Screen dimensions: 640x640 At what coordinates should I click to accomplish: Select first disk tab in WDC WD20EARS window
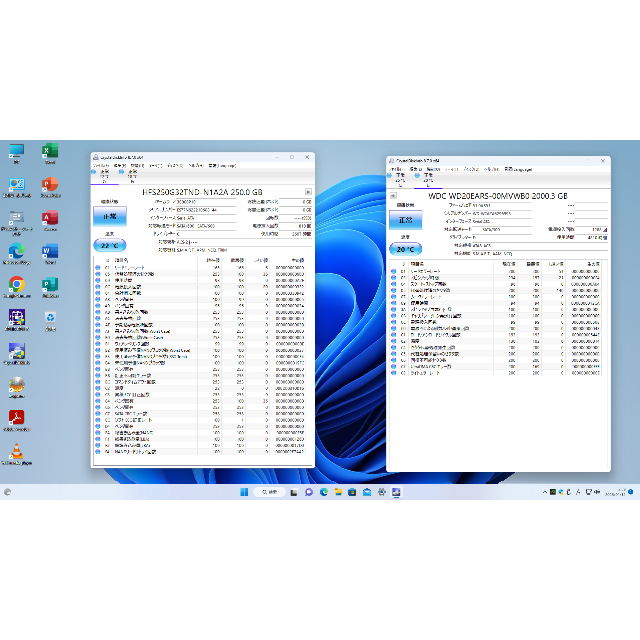400,180
